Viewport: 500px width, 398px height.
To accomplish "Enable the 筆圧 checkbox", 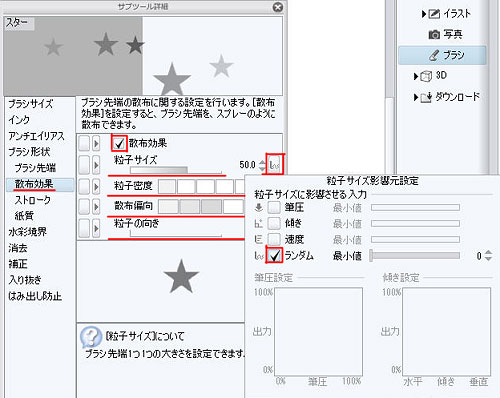I will coord(274,207).
